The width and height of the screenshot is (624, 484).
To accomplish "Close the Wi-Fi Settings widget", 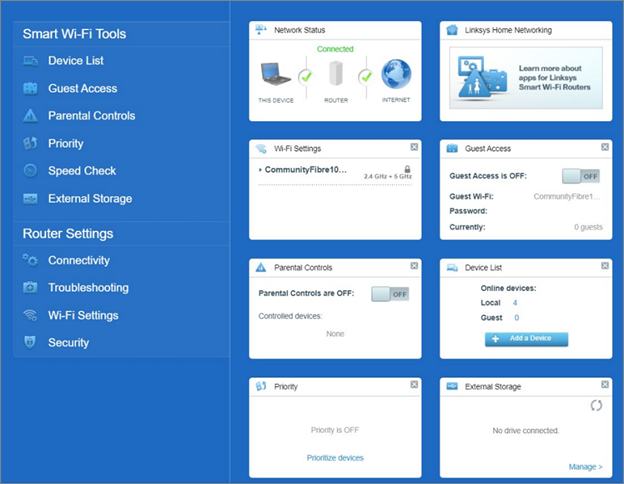I will pyautogui.click(x=414, y=147).
